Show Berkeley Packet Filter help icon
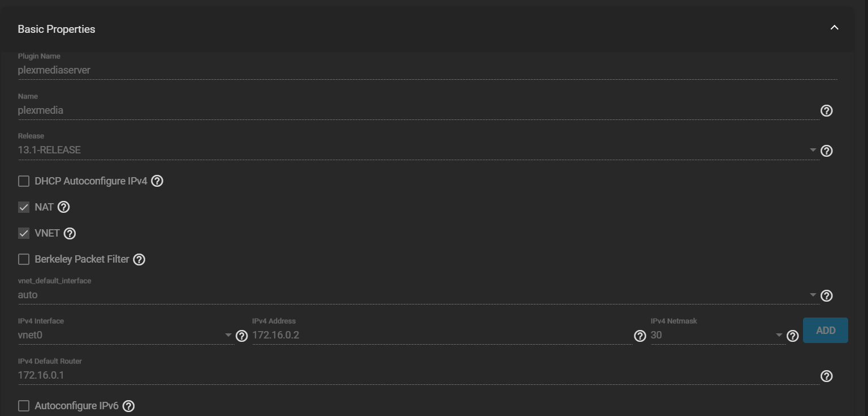This screenshot has height=416, width=868. [139, 259]
